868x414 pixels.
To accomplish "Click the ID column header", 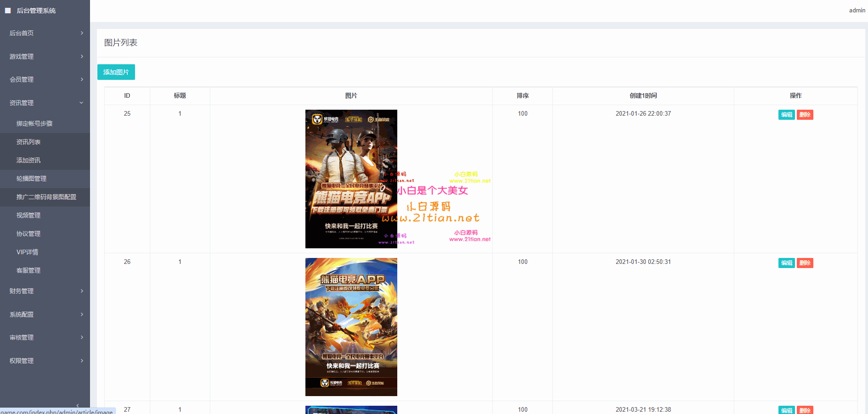I will coord(127,95).
